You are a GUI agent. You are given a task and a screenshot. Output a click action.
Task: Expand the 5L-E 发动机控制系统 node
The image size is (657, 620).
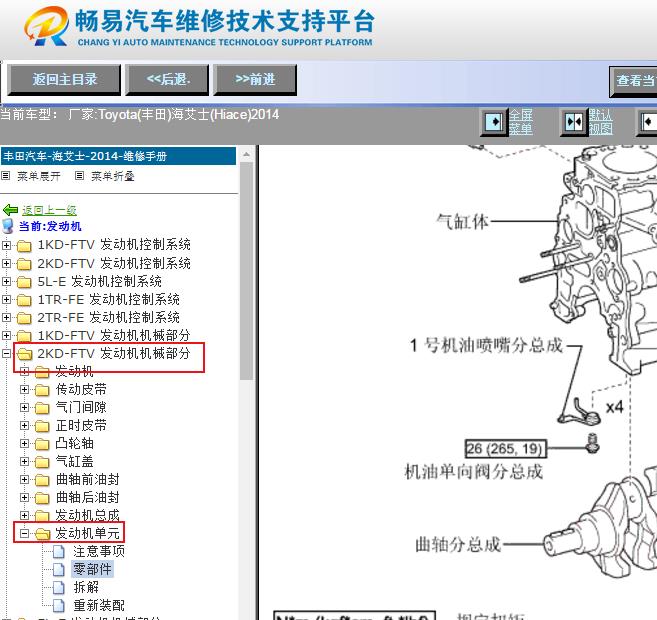(x=6, y=282)
